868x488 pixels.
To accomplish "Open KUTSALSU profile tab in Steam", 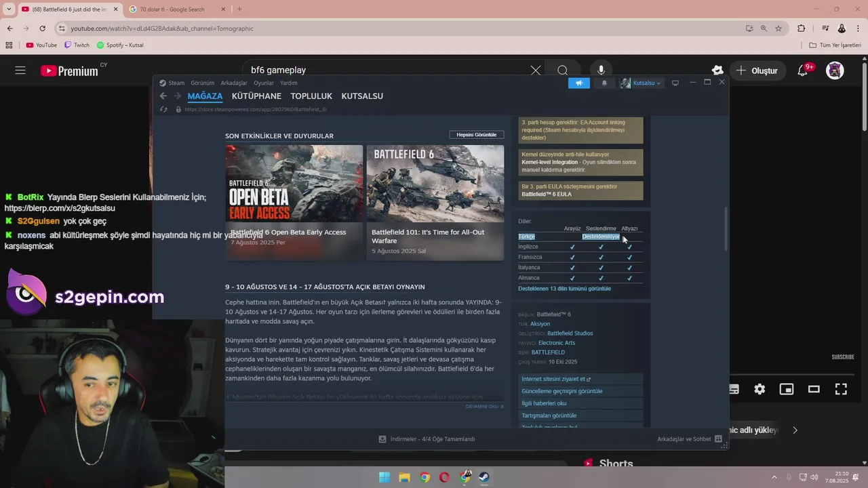I will point(362,96).
